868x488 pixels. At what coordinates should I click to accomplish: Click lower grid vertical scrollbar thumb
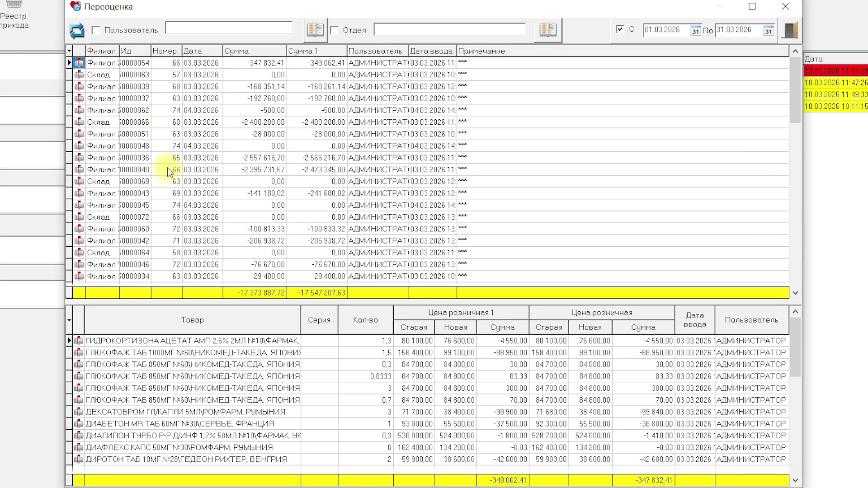click(x=795, y=347)
